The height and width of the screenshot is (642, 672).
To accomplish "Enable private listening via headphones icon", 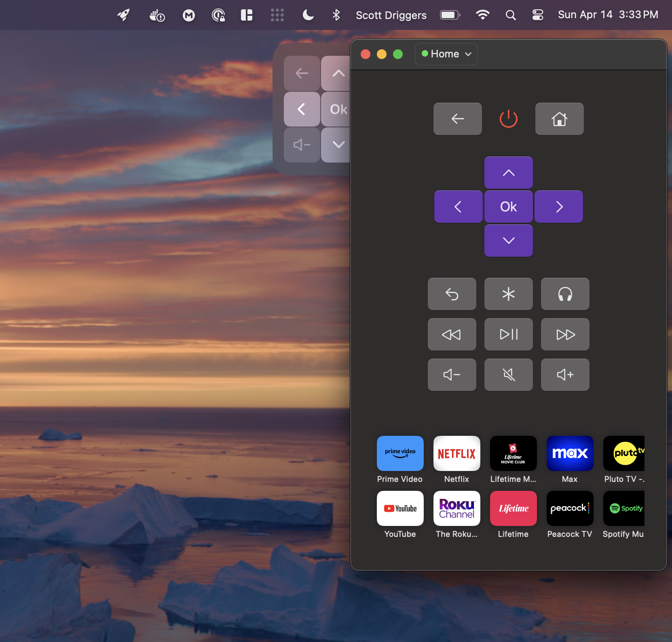I will [x=565, y=294].
